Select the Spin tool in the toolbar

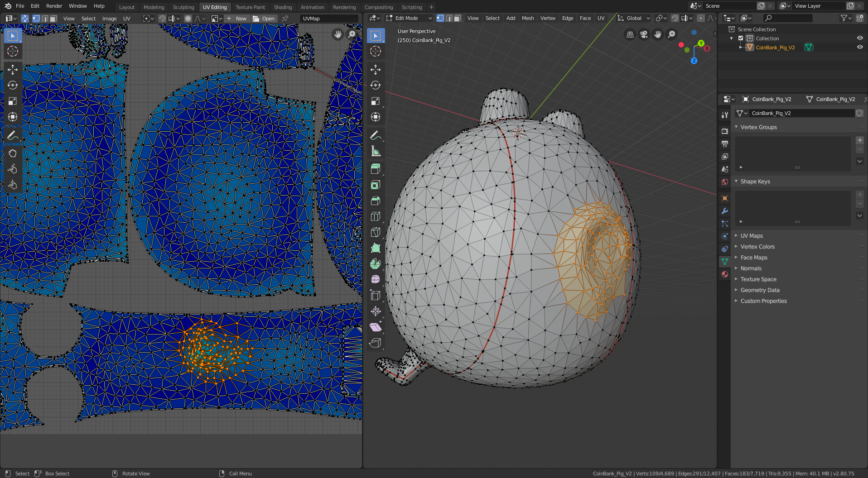click(376, 264)
